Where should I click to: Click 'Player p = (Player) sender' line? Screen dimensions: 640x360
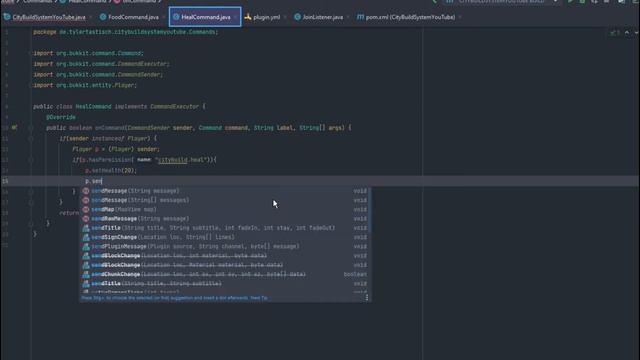[x=116, y=149]
